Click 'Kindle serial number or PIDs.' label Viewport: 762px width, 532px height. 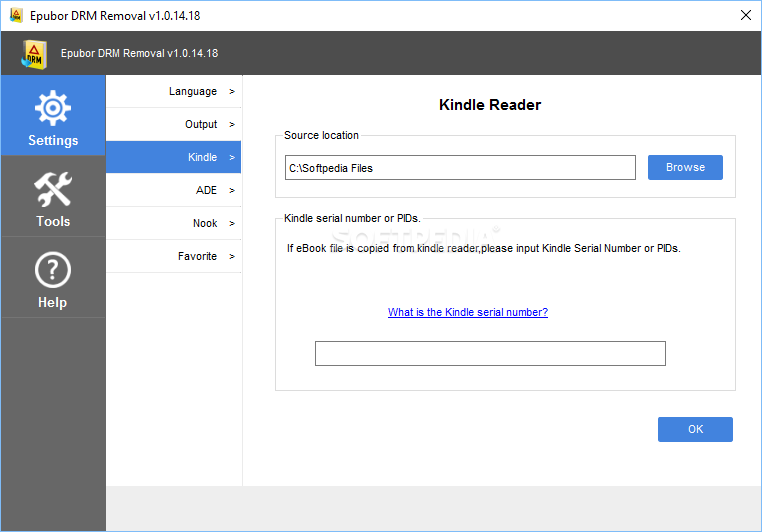coord(352,219)
